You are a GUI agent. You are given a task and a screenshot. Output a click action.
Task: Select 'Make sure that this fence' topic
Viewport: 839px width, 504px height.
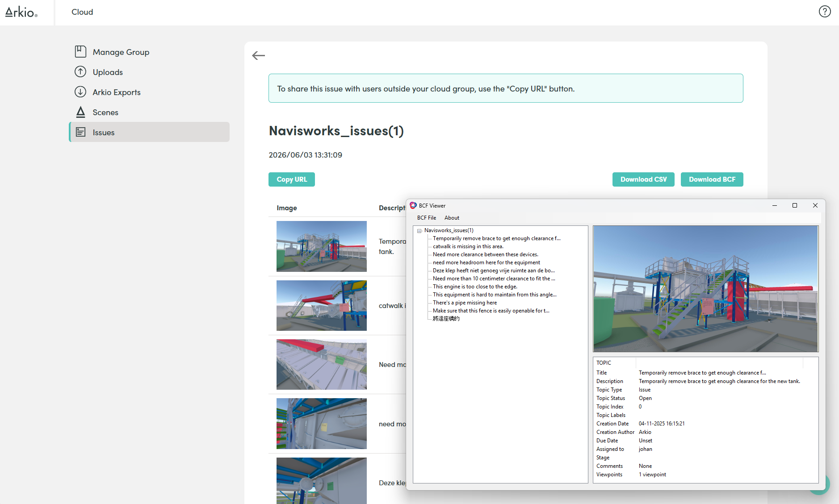(x=491, y=311)
